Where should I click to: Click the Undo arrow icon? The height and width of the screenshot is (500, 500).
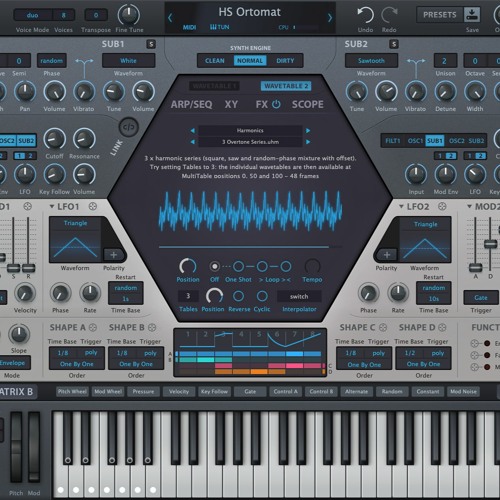coord(365,15)
